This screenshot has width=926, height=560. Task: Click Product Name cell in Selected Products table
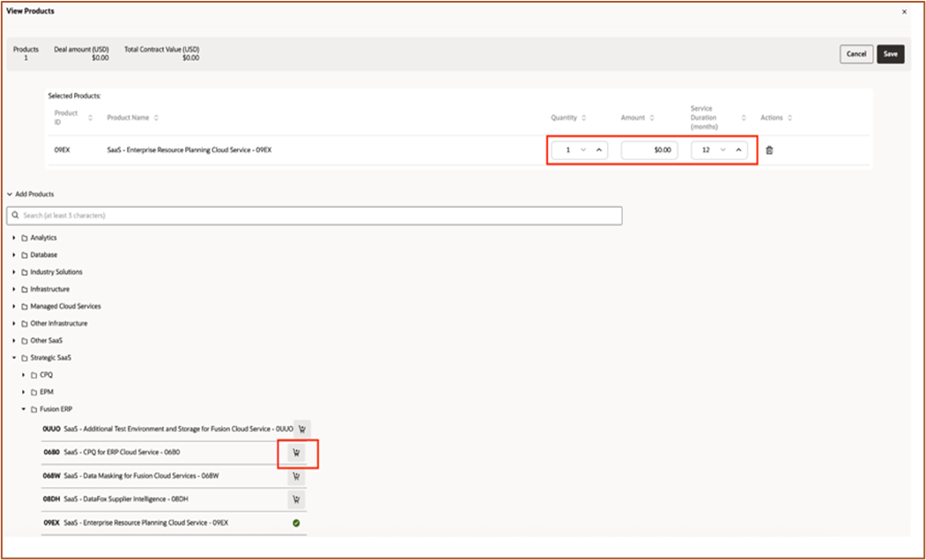189,150
